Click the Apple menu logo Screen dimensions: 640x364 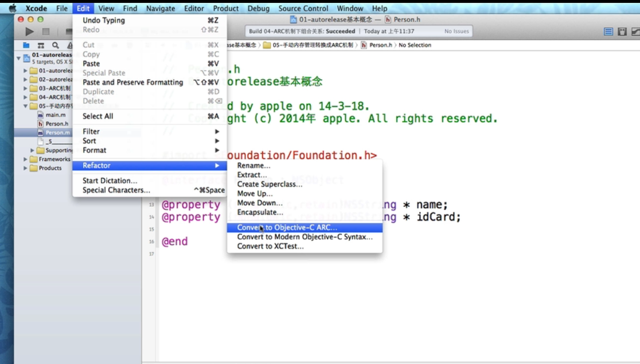coord(13,8)
